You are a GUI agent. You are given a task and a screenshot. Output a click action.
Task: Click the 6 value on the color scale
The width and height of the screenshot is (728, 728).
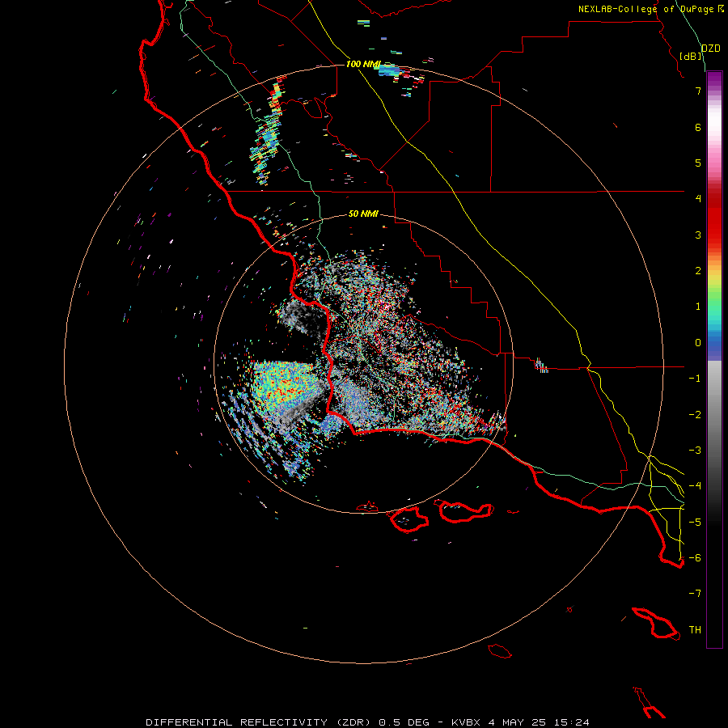pos(698,127)
